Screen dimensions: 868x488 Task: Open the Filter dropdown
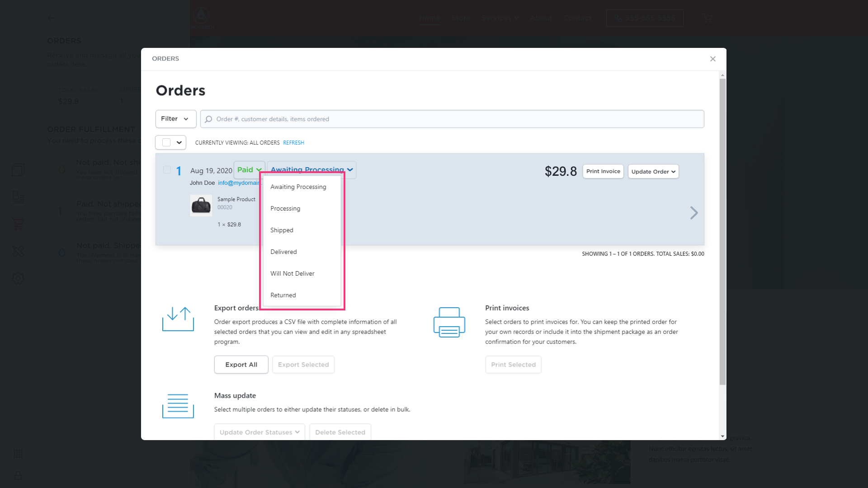(x=175, y=119)
